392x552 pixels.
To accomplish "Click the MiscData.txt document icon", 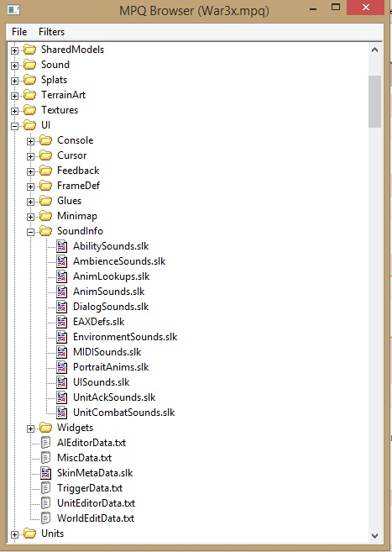I will click(x=45, y=458).
